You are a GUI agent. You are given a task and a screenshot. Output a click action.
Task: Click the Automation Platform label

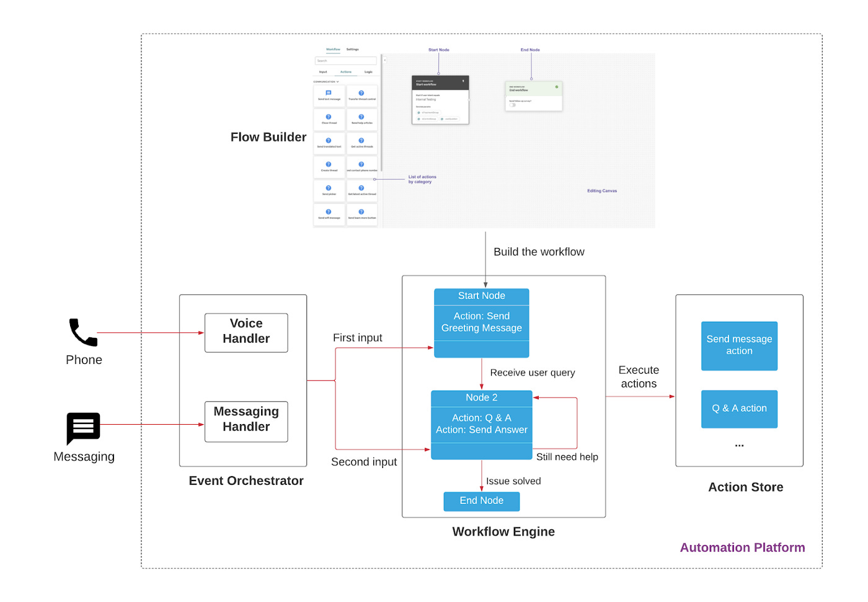point(743,548)
